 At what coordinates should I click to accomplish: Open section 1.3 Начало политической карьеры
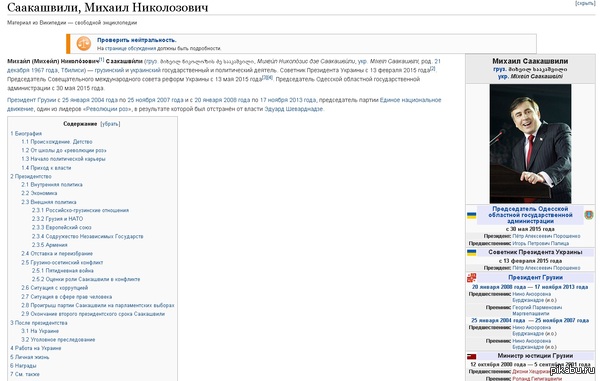63,159
